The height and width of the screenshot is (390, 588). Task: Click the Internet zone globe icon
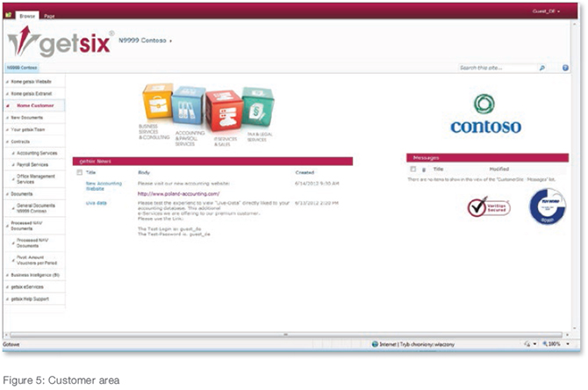coord(375,344)
